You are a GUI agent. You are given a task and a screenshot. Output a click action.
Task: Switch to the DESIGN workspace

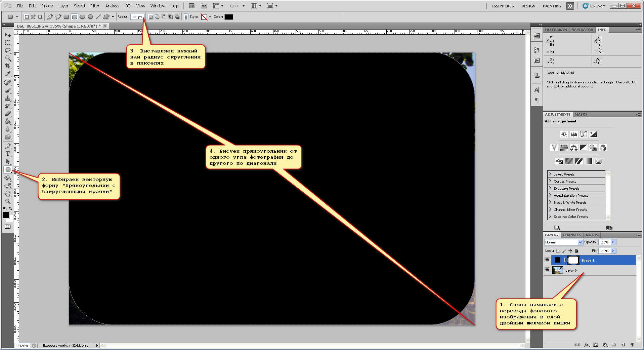[528, 6]
